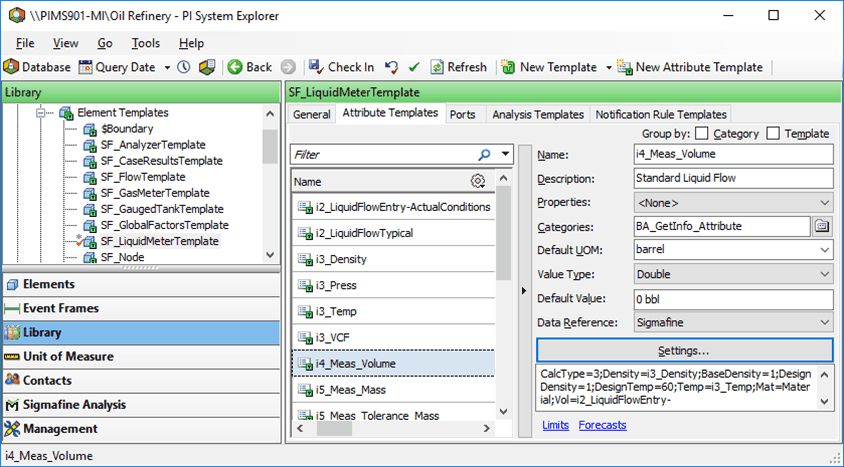Viewport: 844px width, 467px height.
Task: Open the Go menu
Action: click(x=105, y=43)
